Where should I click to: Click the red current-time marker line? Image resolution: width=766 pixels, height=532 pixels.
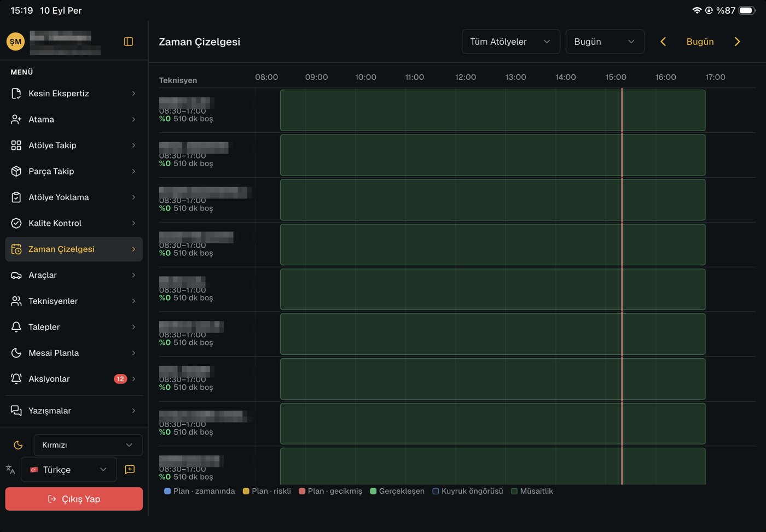(x=622, y=286)
